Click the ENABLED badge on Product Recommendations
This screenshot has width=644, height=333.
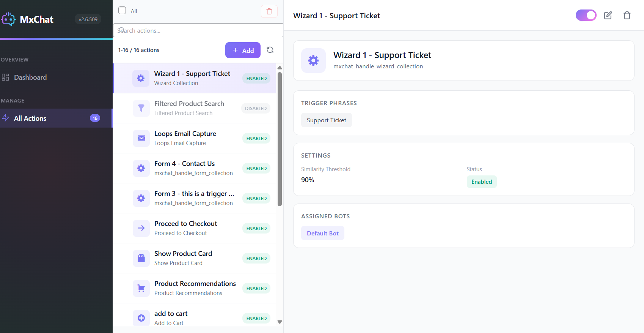[256, 288]
